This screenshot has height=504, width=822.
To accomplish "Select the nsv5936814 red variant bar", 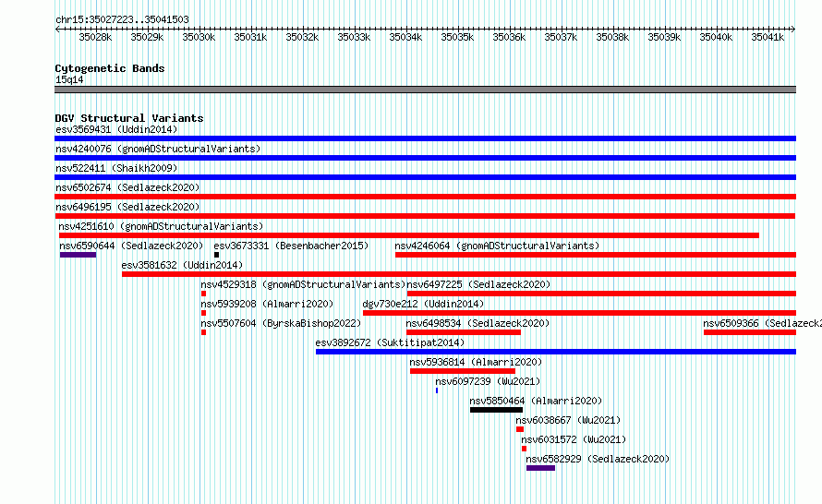I will point(463,371).
